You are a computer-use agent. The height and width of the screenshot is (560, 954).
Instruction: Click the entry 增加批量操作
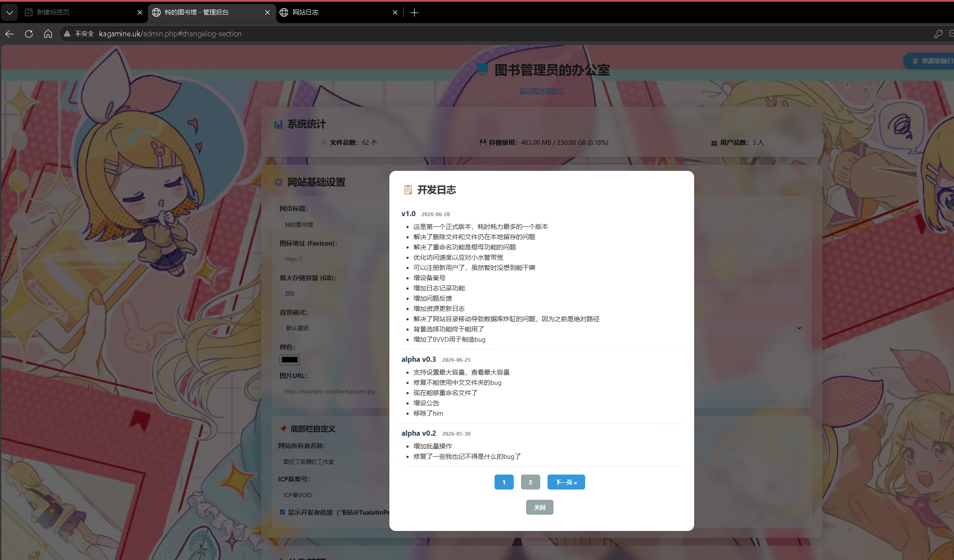coord(433,446)
